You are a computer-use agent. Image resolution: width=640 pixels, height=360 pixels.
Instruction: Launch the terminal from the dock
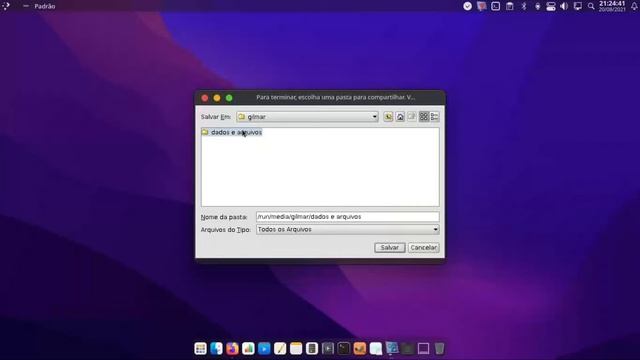pos(344,349)
